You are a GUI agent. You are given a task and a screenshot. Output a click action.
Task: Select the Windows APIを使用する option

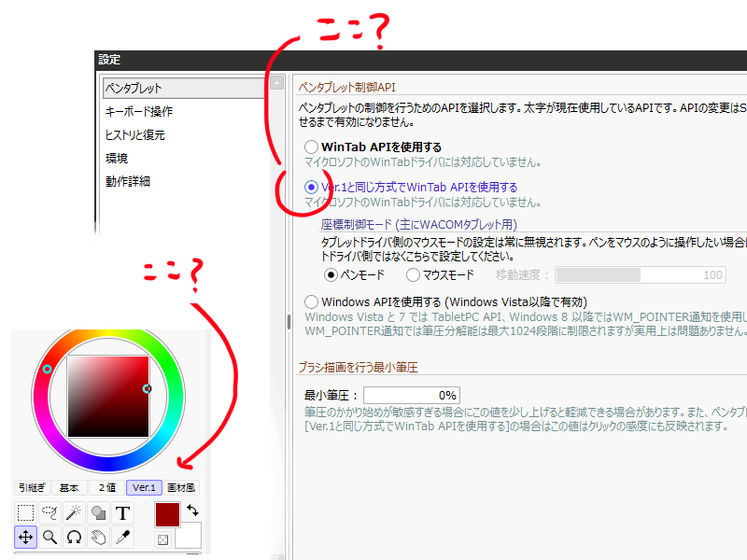tap(311, 301)
